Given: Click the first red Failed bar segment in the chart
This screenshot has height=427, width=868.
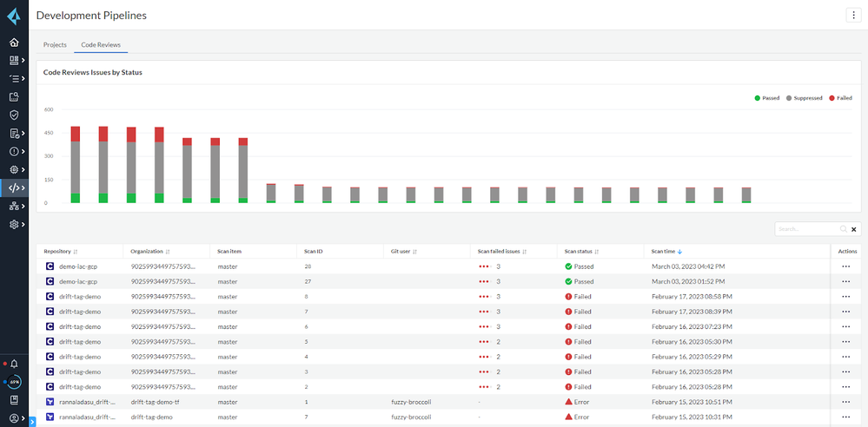Looking at the screenshot, I should [x=76, y=134].
